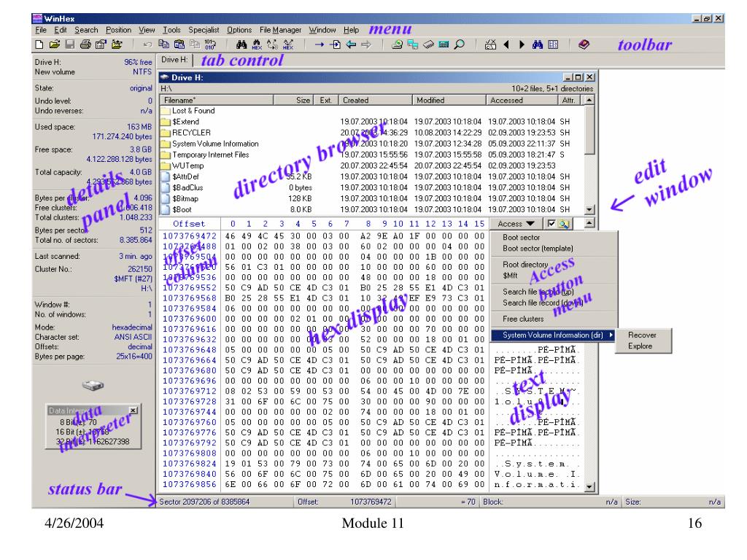Click the Copy Block toolbar icon
747x560 pixels.
coord(163,44)
